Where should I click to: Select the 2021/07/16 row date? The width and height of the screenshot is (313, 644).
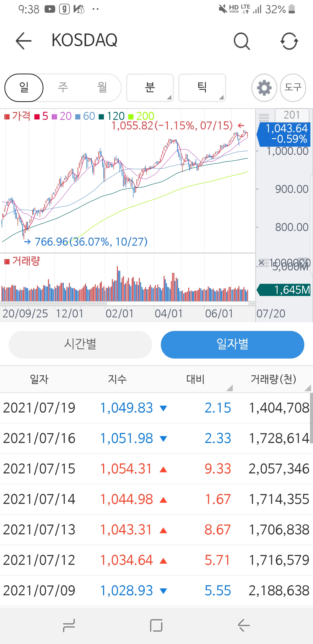(x=39, y=438)
